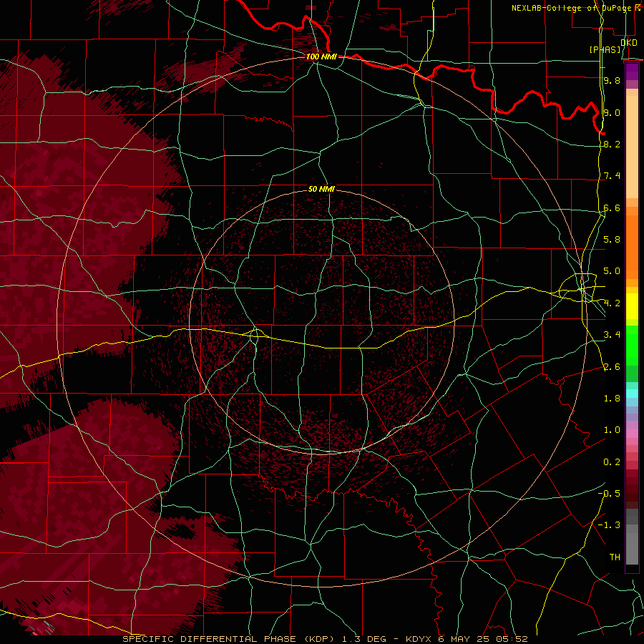Click the 9.0 scale value
The width and height of the screenshot is (644, 644).
pyautogui.click(x=612, y=112)
